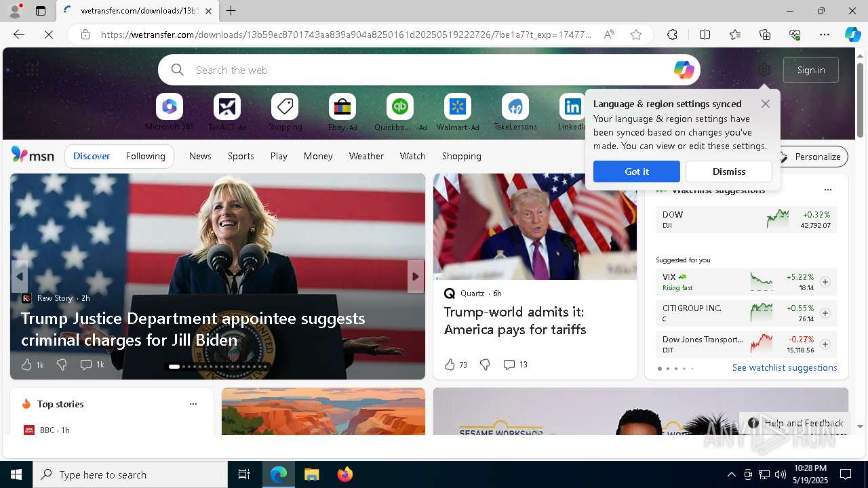
Task: Open the TakeLessons shortcut
Action: click(x=515, y=112)
